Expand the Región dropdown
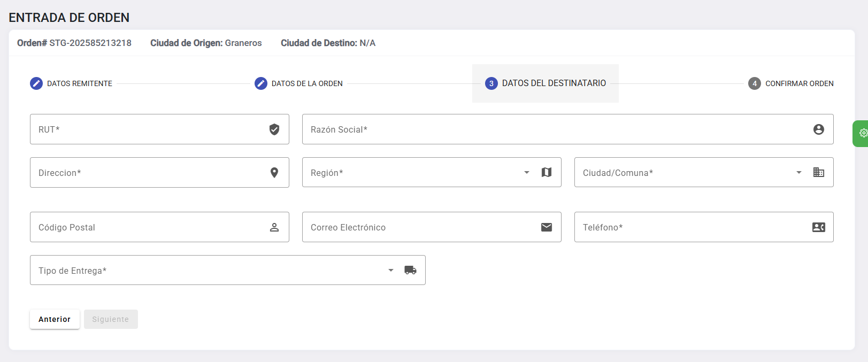The height and width of the screenshot is (362, 868). [x=527, y=172]
